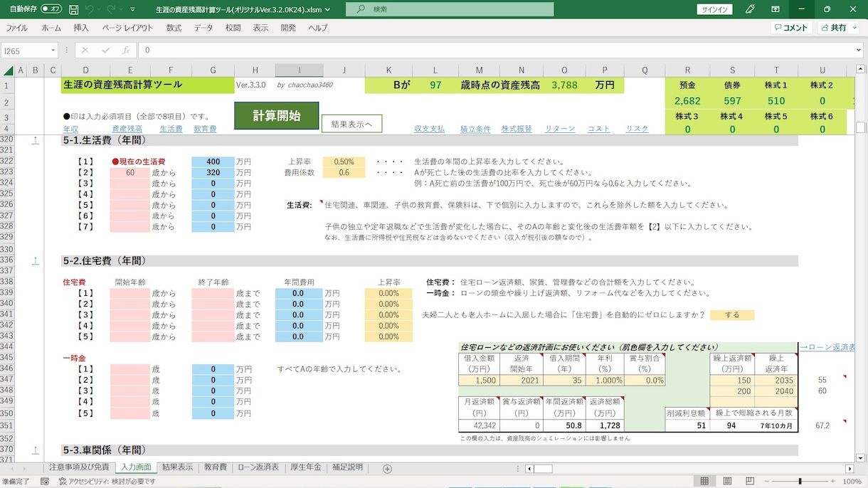868x488 pixels.
Task: Click the 結果表示へ button
Action: point(351,124)
